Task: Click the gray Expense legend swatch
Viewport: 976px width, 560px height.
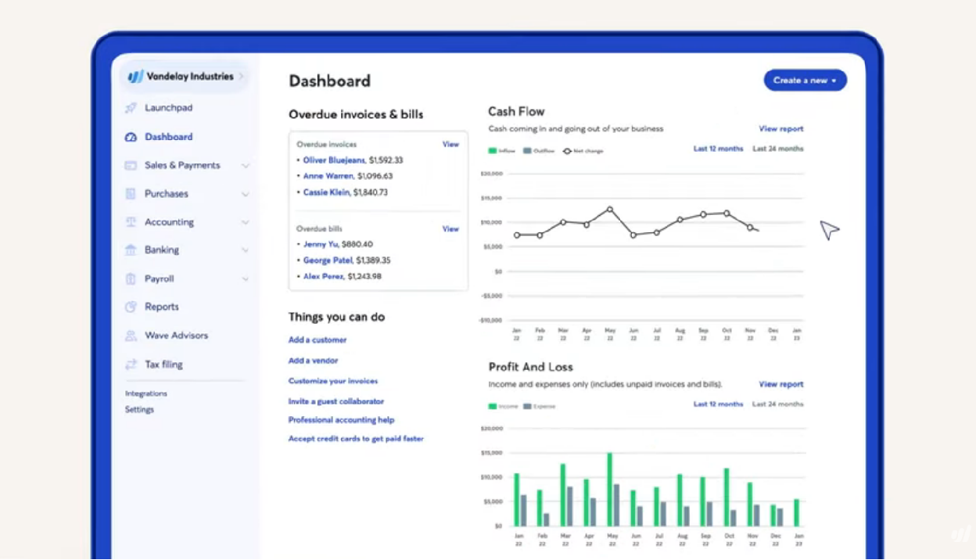Action: click(527, 407)
